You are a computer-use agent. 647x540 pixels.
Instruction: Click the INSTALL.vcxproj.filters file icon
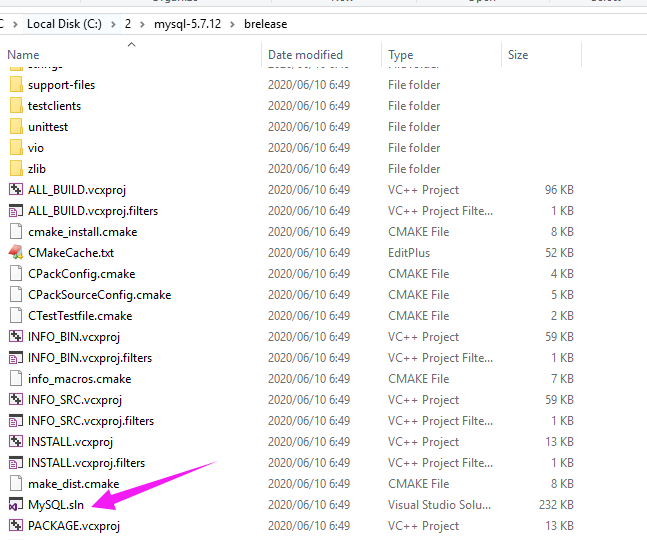[16, 463]
